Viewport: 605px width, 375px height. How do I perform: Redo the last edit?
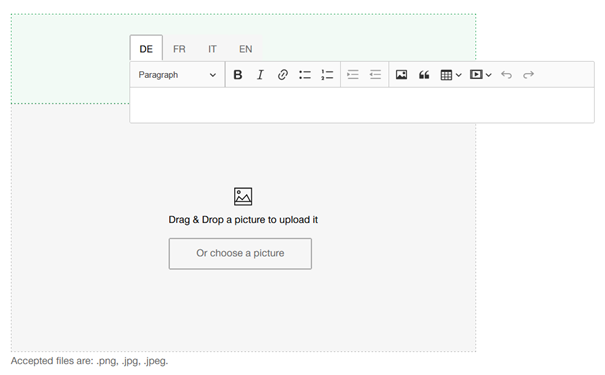pos(528,74)
